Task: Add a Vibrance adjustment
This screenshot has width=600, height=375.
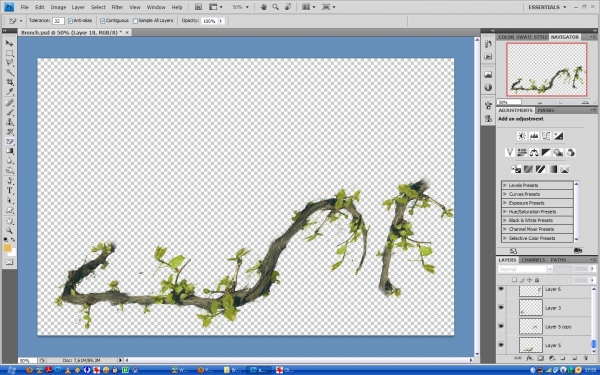Action: (x=510, y=153)
